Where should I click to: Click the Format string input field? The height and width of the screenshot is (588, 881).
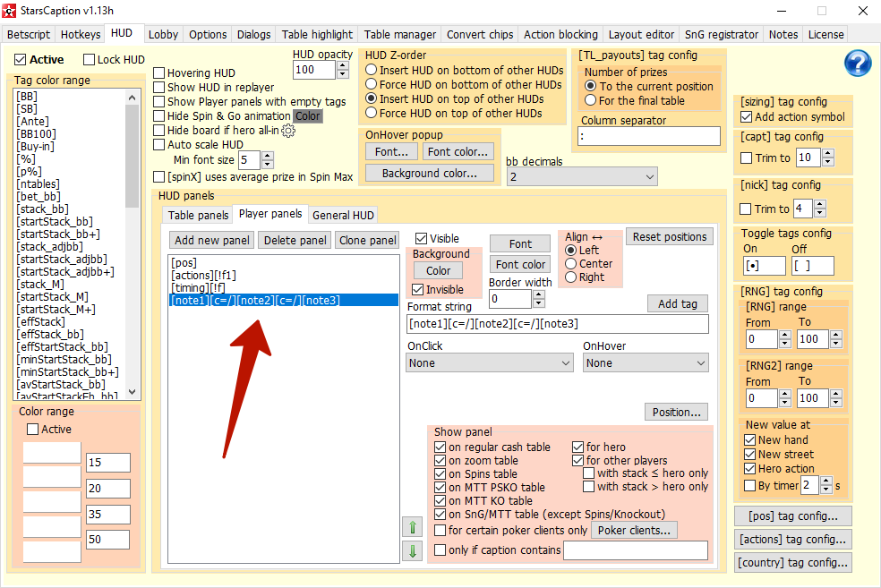pos(557,324)
